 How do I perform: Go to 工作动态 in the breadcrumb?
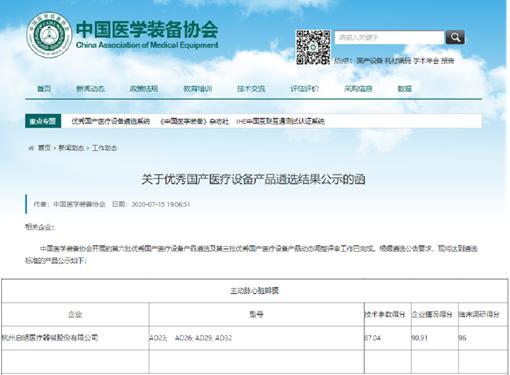tap(104, 148)
